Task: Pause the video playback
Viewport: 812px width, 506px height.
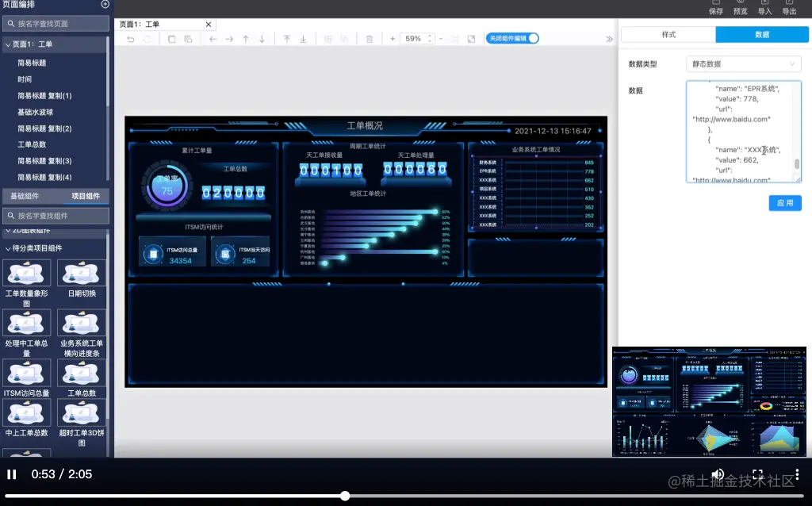Action: pos(11,474)
